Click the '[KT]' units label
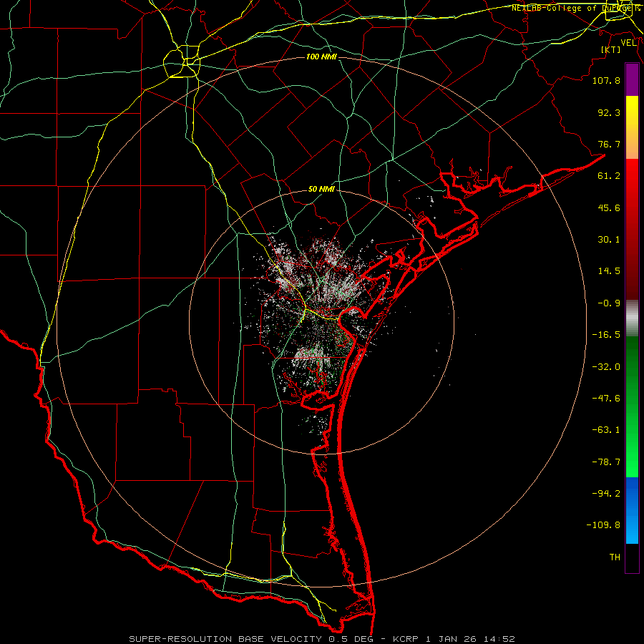This screenshot has width=644, height=644. 611,49
